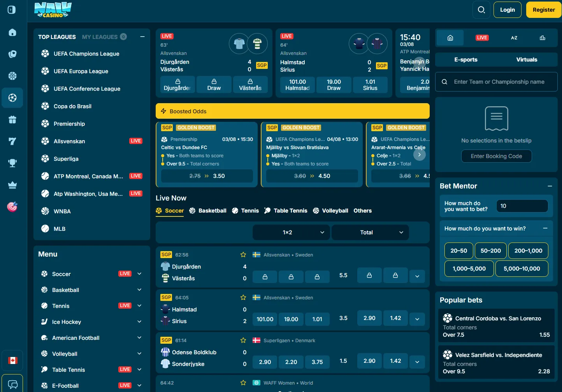The image size is (562, 392).
Task: Collapse the Top Leagues panel
Action: [x=142, y=37]
